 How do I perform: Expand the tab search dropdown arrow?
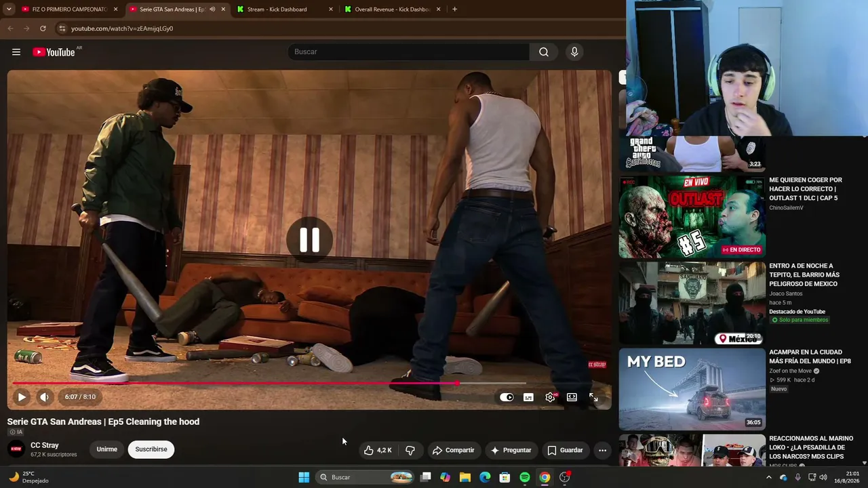click(x=9, y=9)
